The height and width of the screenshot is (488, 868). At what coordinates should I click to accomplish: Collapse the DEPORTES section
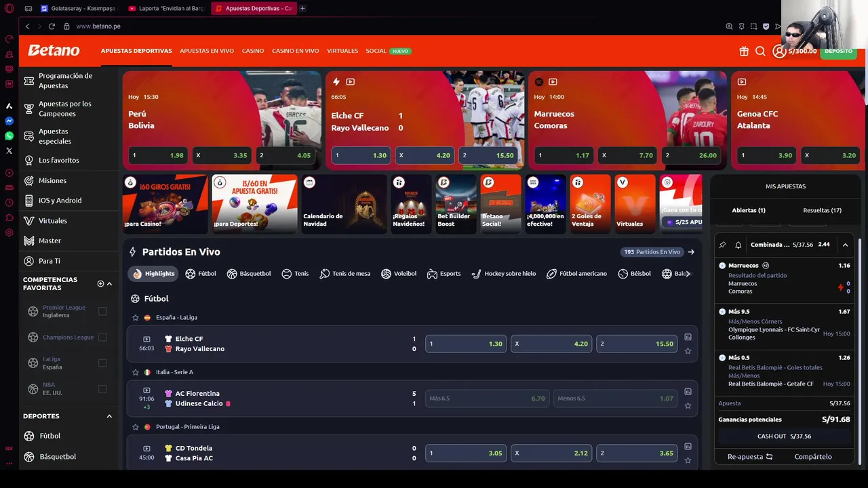click(x=109, y=416)
